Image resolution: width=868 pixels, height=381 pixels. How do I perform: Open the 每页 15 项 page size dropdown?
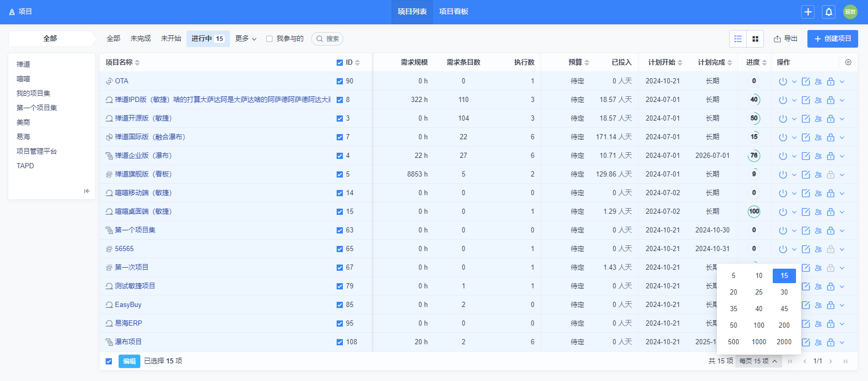point(758,361)
